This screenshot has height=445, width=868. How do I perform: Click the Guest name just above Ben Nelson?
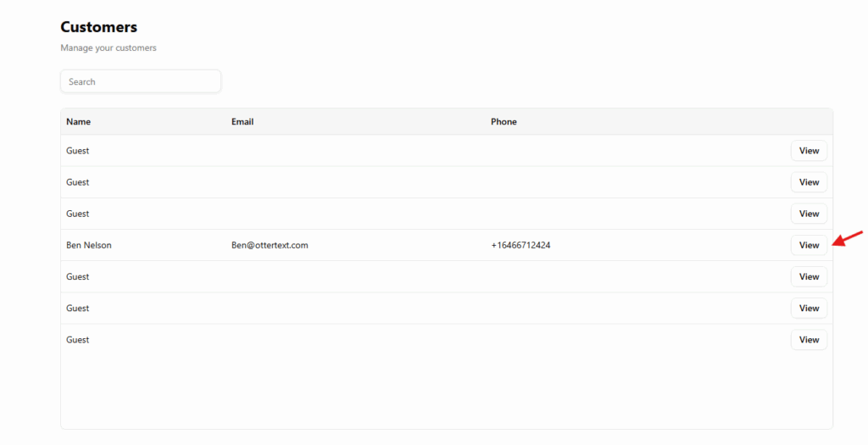click(78, 214)
